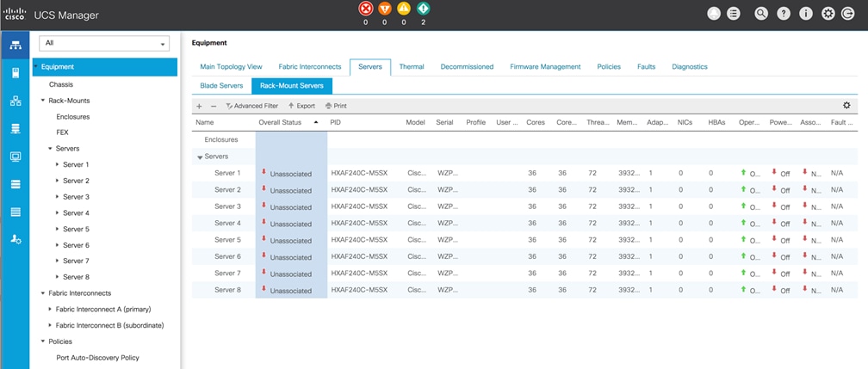Switch to Diagnostics tab
Screen dimensions: 868x369
[689, 66]
